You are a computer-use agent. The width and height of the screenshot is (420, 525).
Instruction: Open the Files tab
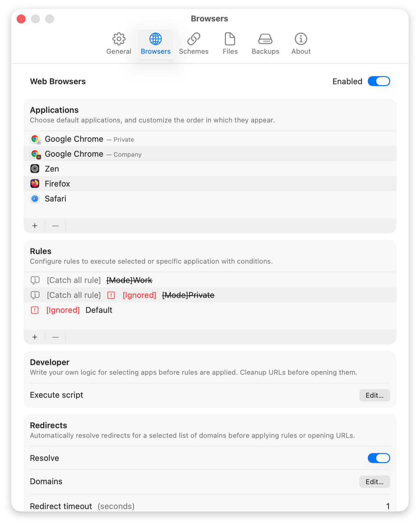(x=230, y=44)
